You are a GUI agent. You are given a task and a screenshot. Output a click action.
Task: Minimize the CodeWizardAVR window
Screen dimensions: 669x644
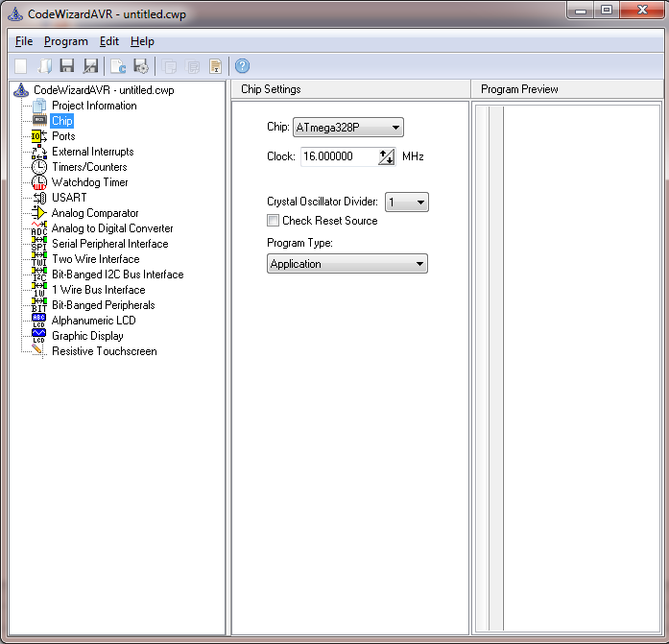[581, 11]
